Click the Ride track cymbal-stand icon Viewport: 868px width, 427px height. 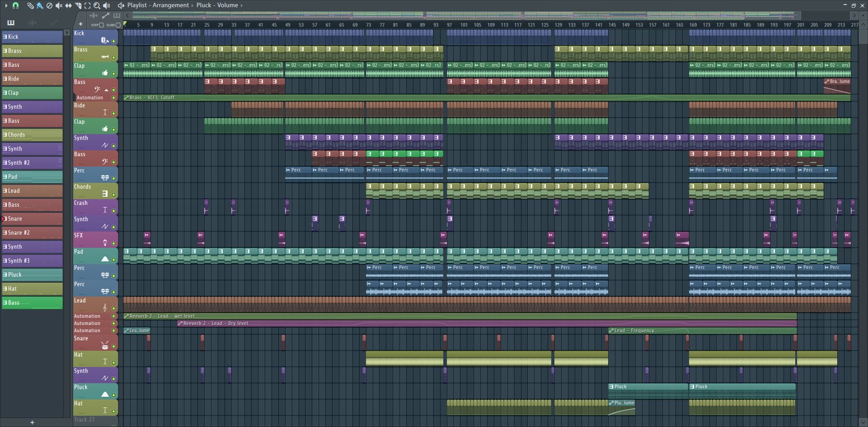pyautogui.click(x=105, y=112)
